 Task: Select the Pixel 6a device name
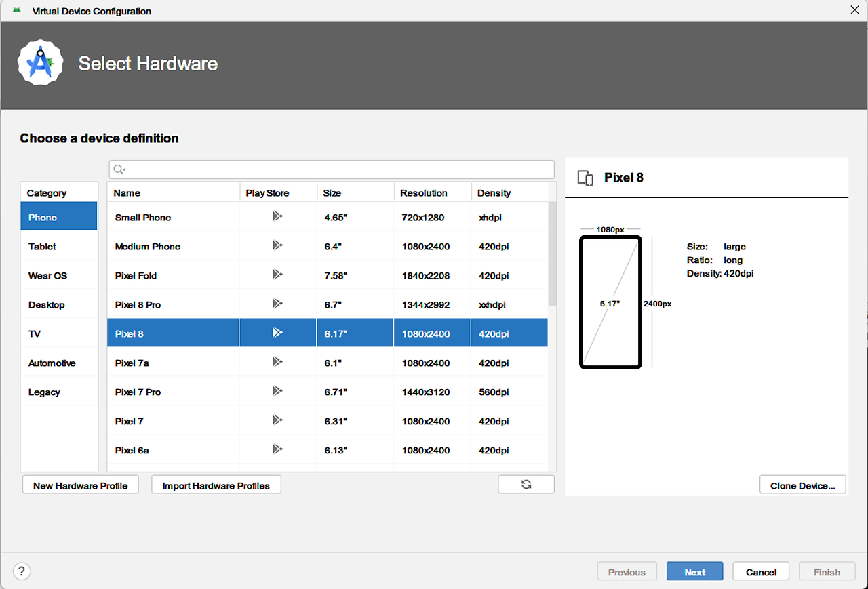pos(132,450)
